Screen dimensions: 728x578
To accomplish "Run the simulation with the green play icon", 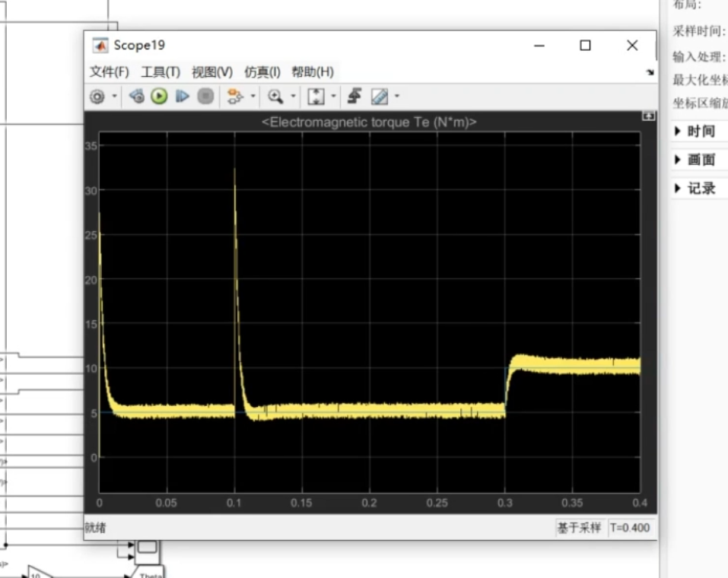I will click(158, 96).
